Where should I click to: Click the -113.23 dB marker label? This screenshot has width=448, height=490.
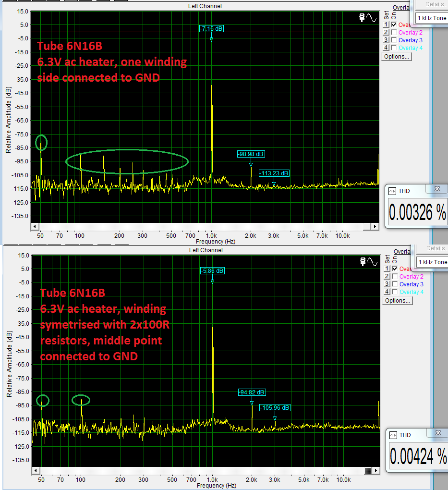click(x=274, y=173)
